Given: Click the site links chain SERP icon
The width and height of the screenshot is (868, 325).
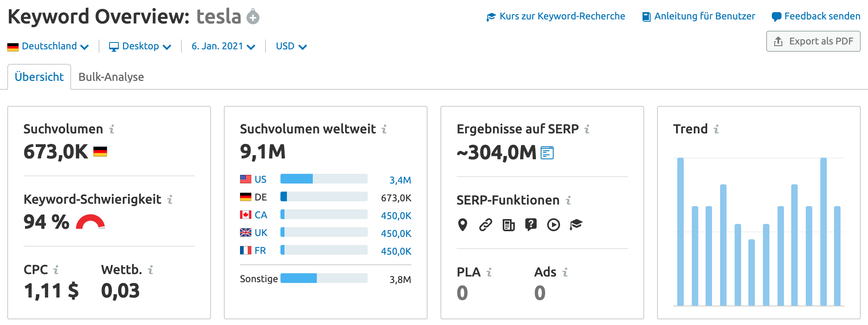Looking at the screenshot, I should [x=485, y=224].
